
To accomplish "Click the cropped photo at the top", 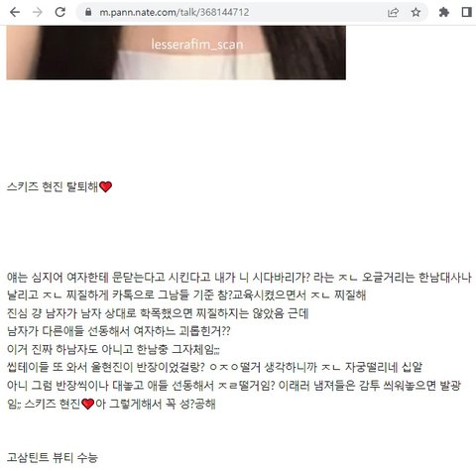I will tap(176, 53).
